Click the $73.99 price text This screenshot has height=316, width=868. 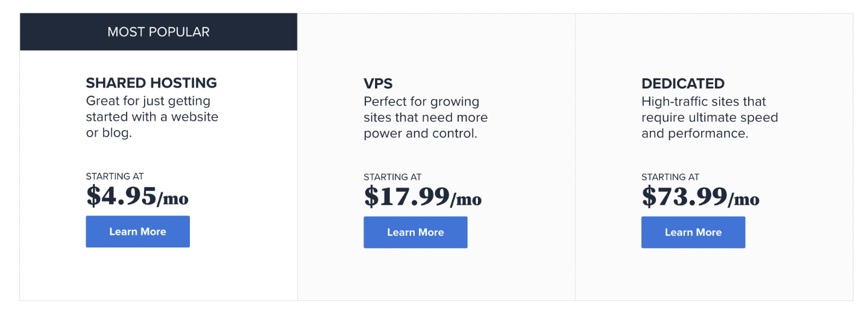(x=684, y=196)
